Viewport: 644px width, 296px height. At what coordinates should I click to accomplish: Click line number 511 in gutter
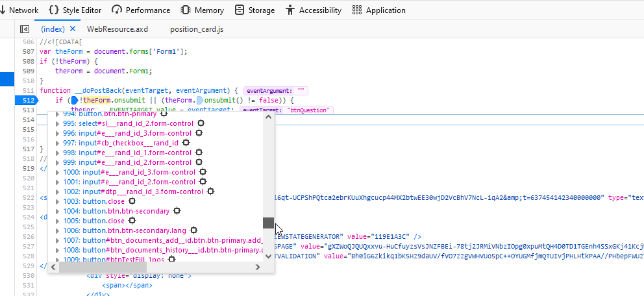(29, 91)
